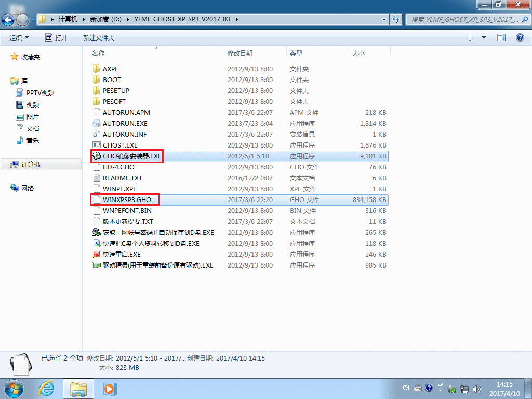
Task: Sort files by the 大小 column header
Action: 358,53
